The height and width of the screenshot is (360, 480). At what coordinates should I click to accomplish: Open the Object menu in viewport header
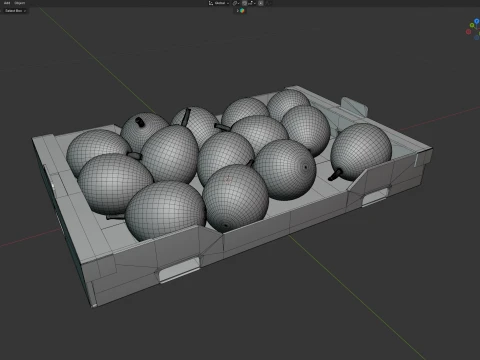(19, 3)
